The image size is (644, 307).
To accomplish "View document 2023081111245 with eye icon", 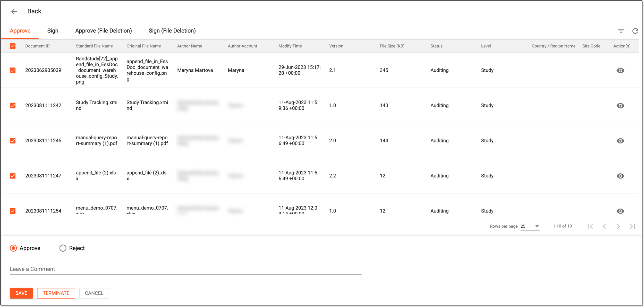I will 620,141.
